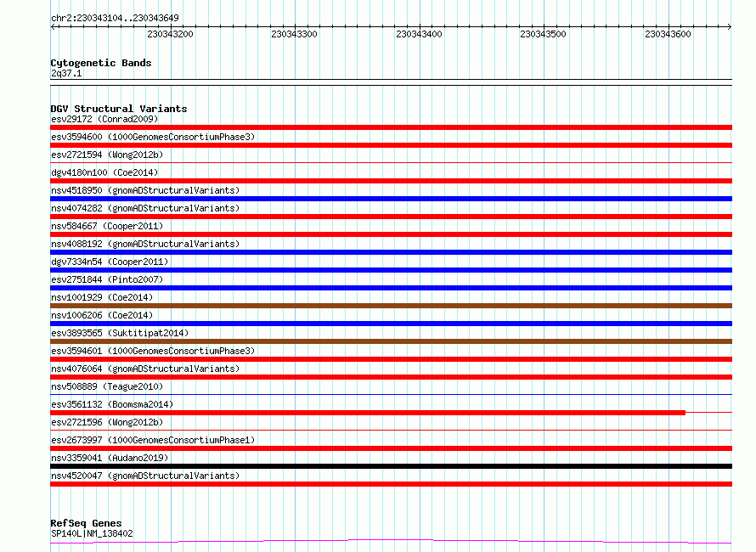Open variant label nsv4074282 (gnomADStructuralVariants)
Image resolution: width=756 pixels, height=552 pixels.
(145, 208)
